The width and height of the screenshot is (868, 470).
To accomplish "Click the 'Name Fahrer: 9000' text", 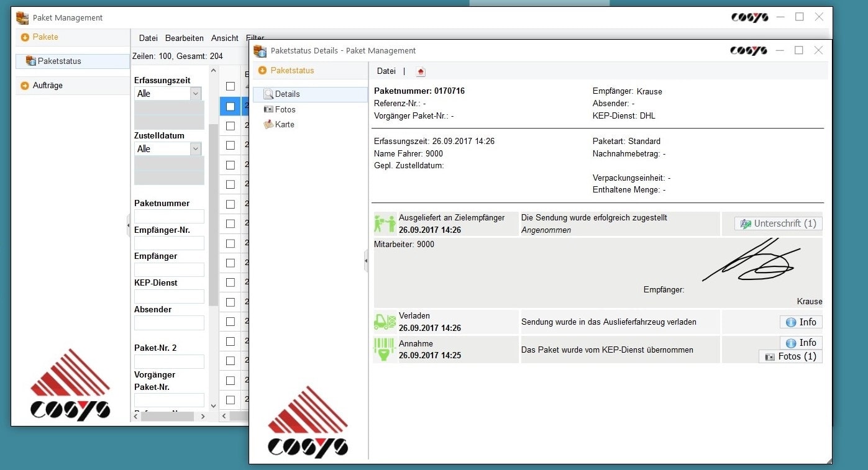I will point(409,153).
